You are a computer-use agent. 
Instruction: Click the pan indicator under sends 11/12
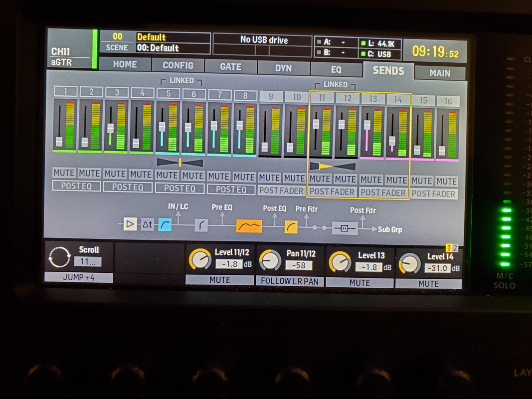(333, 166)
